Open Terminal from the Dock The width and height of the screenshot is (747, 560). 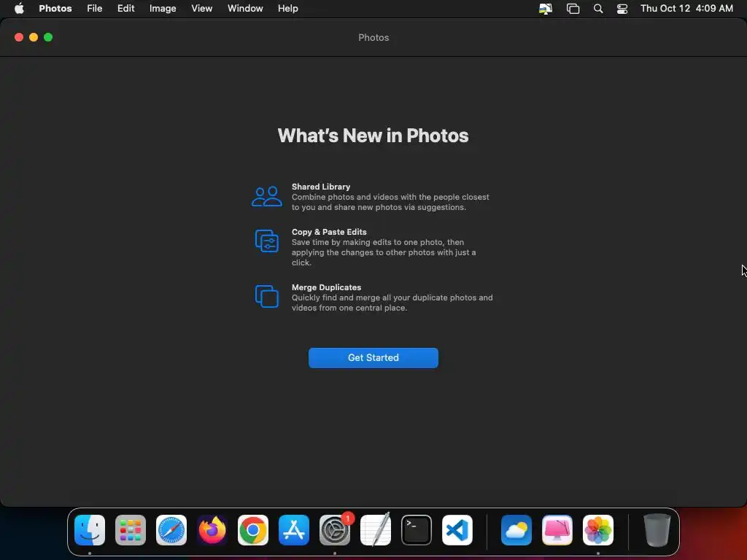pyautogui.click(x=417, y=530)
